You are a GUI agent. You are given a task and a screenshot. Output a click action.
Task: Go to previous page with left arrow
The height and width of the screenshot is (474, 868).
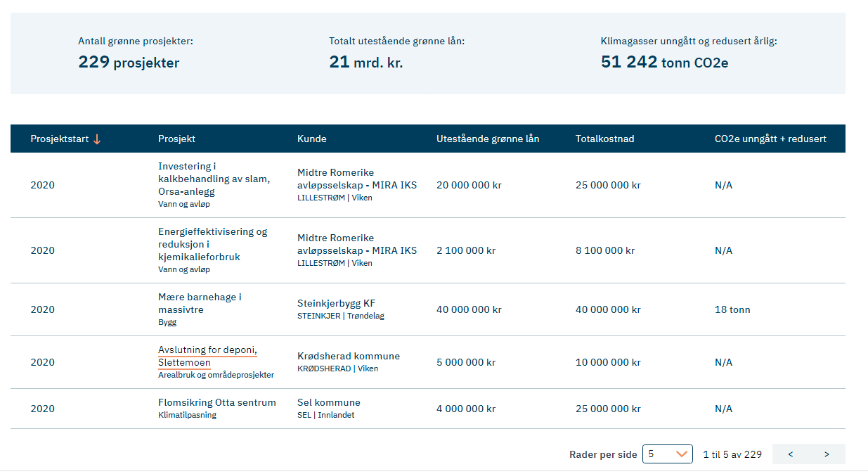coord(791,454)
